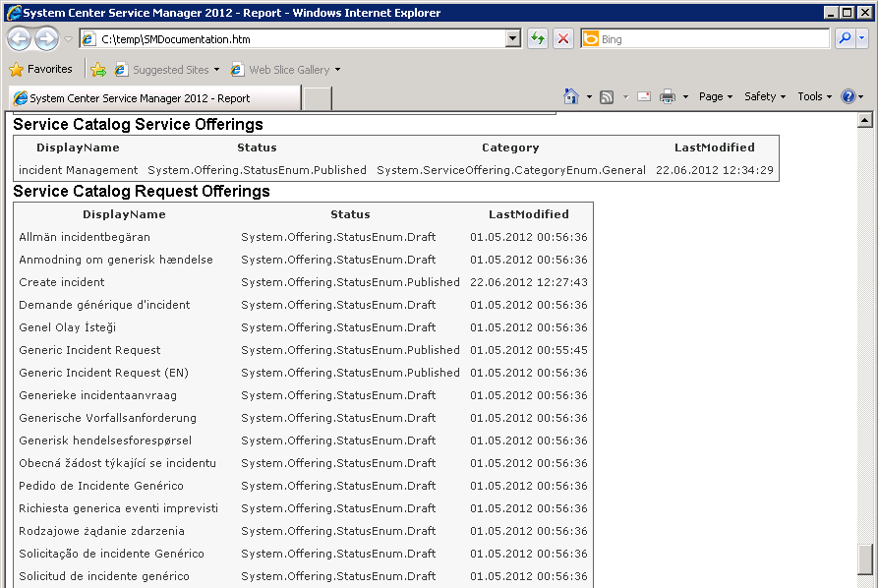
Task: Open the Safety menu
Action: tap(764, 96)
